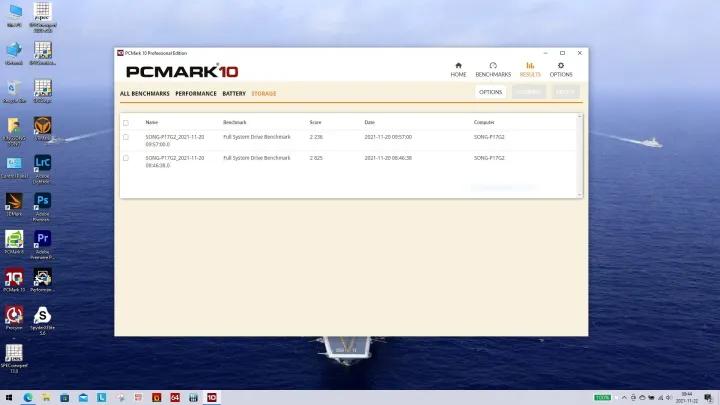This screenshot has height=405, width=720.
Task: Sort results by the Computer column header
Action: coord(484,122)
